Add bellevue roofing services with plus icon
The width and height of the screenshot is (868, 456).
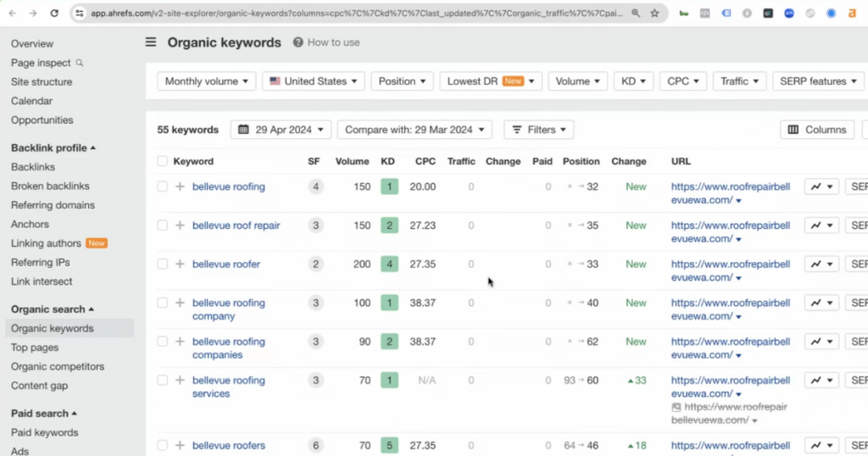tap(180, 381)
